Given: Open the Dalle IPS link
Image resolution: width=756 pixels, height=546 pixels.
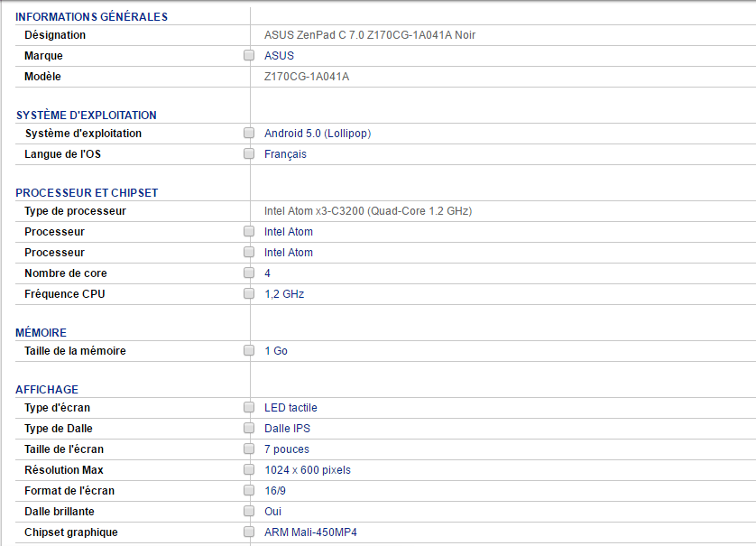Looking at the screenshot, I should [287, 429].
